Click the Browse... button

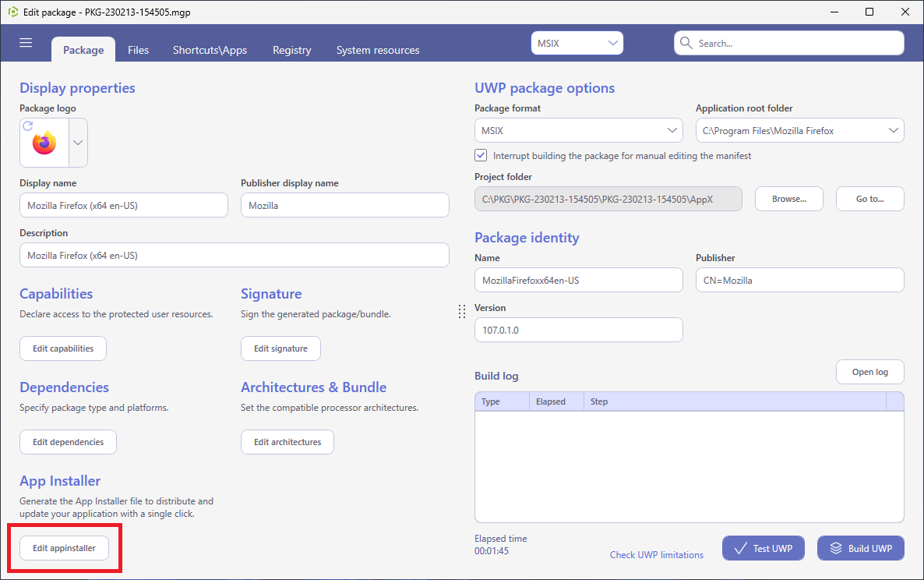click(789, 199)
